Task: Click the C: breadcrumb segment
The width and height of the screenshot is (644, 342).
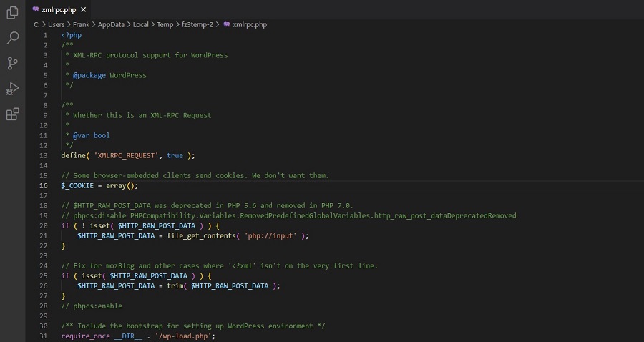Action: point(36,24)
